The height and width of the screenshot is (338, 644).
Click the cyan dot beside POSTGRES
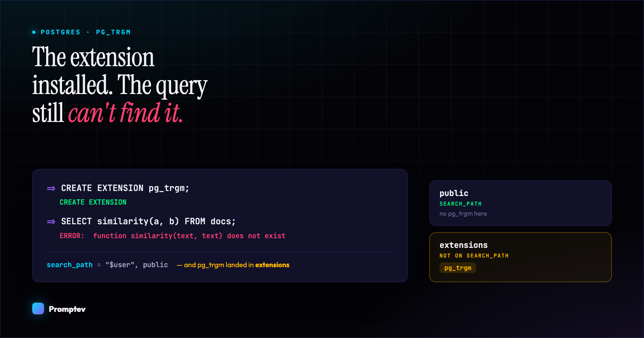tap(34, 32)
